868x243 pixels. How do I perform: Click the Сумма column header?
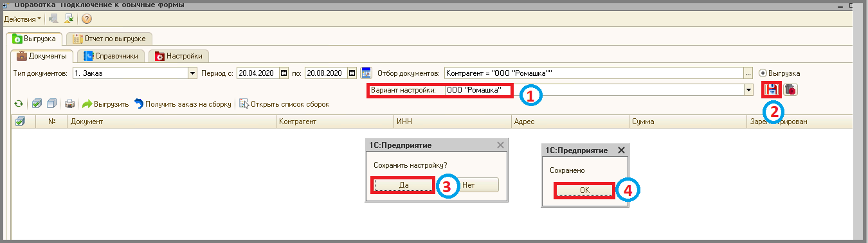[x=688, y=121]
